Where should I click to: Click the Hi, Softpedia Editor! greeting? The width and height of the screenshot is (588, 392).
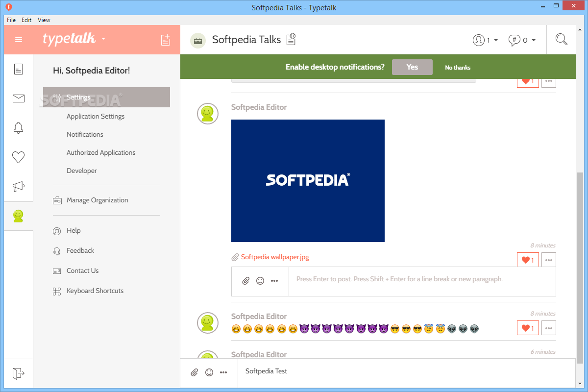click(x=92, y=71)
